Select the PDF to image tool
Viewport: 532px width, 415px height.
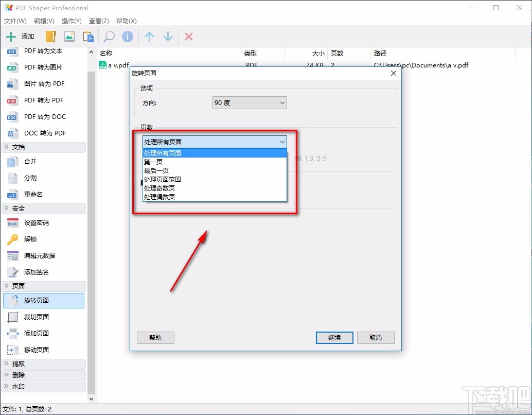tap(43, 67)
